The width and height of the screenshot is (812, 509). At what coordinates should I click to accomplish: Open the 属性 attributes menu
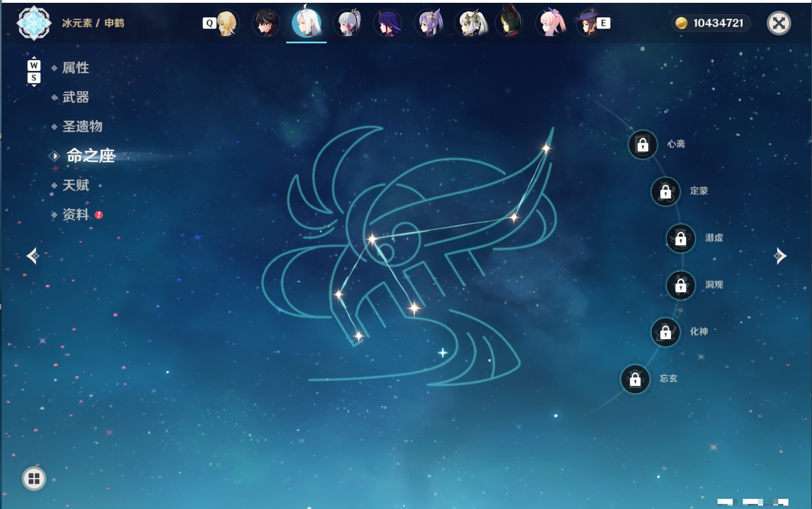[75, 68]
